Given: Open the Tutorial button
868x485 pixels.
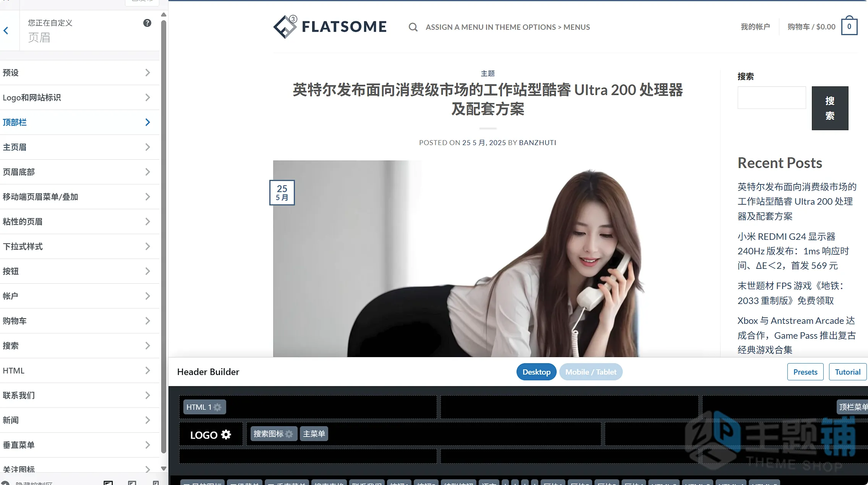Looking at the screenshot, I should click(847, 372).
